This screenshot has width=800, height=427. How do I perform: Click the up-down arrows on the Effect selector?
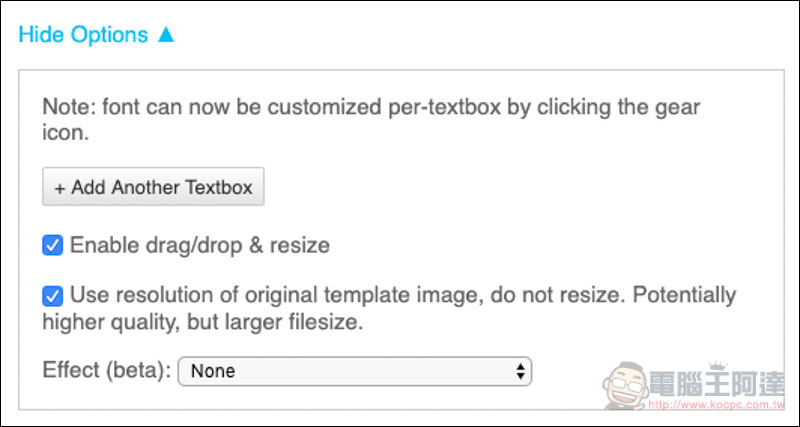[520, 371]
